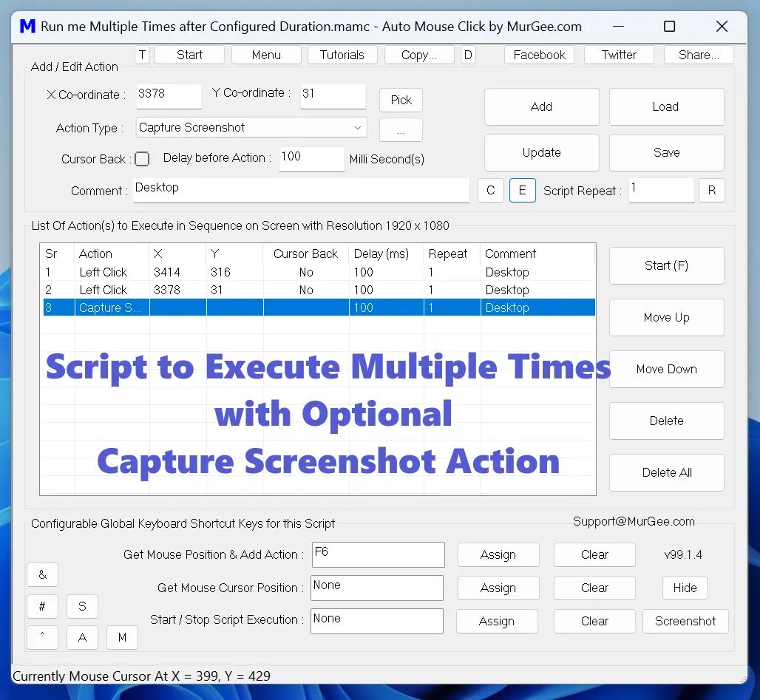Assign shortcut for Get Mouse Position & Add Action
The width and height of the screenshot is (760, 700).
point(498,554)
